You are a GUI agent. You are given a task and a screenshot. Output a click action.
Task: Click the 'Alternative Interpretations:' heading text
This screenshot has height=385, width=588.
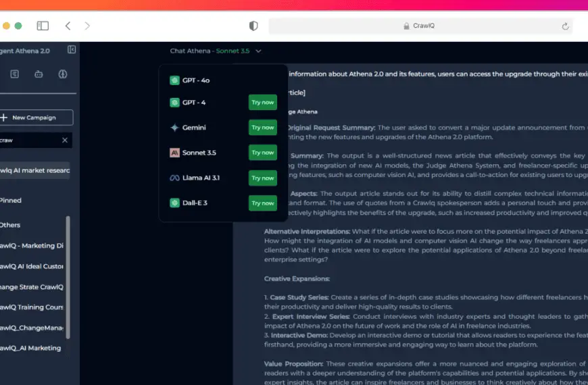307,231
